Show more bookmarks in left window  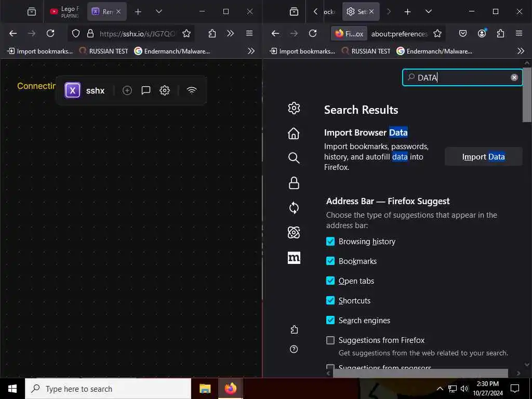(251, 51)
